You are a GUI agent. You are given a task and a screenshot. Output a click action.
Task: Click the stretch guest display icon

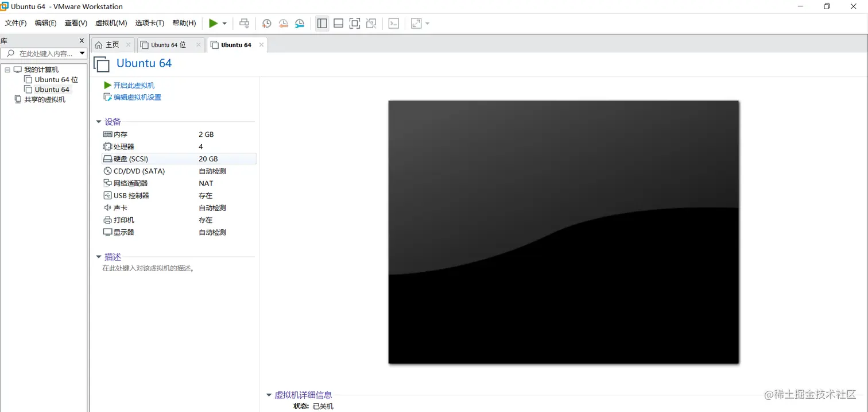pyautogui.click(x=416, y=23)
